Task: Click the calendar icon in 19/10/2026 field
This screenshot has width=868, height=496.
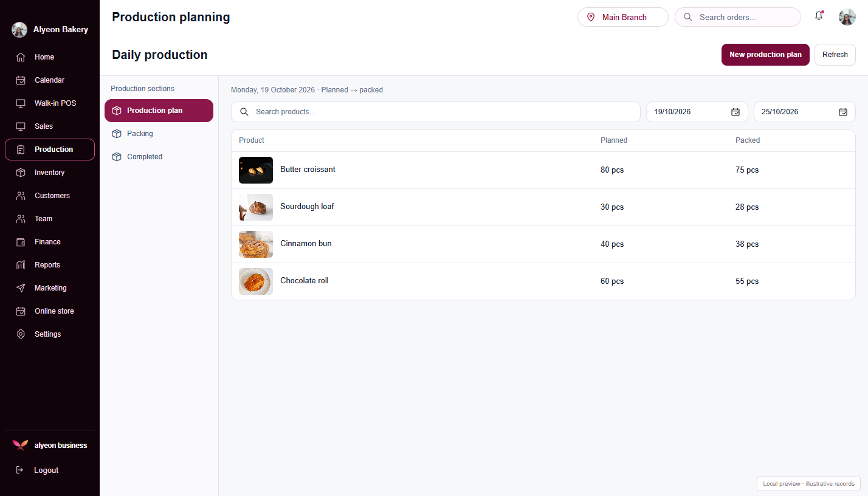Action: tap(735, 112)
